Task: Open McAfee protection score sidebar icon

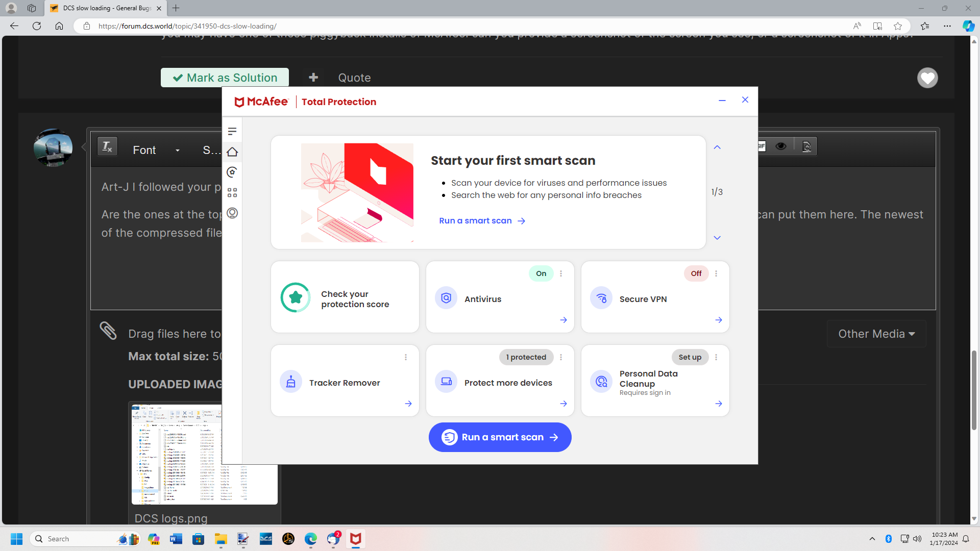Action: pyautogui.click(x=232, y=172)
